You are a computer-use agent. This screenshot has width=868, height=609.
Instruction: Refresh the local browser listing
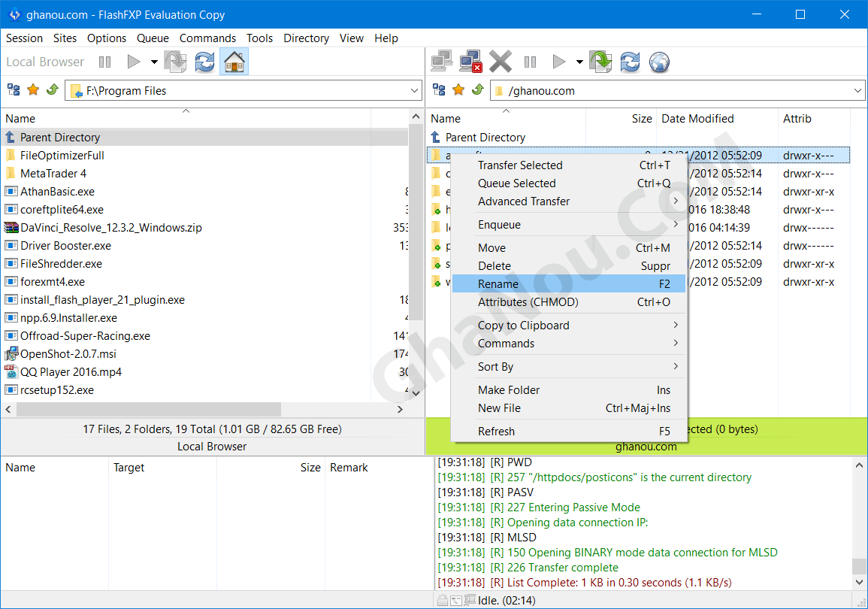(x=204, y=62)
